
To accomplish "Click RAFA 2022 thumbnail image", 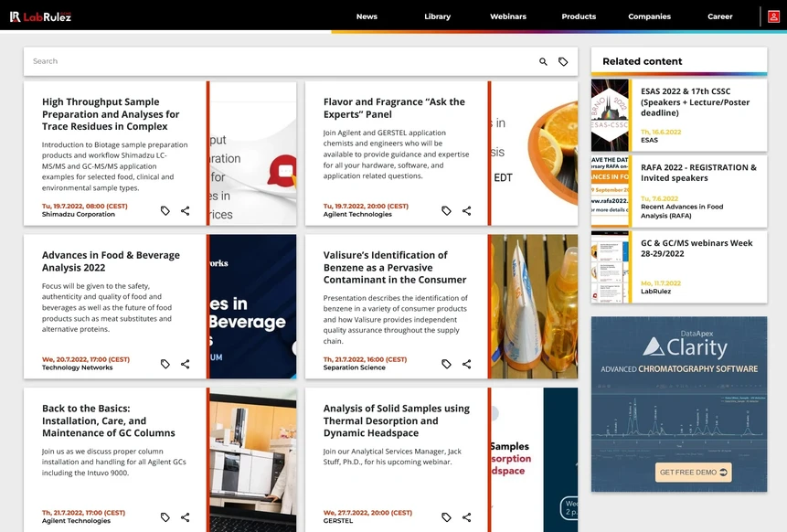I will (x=610, y=191).
